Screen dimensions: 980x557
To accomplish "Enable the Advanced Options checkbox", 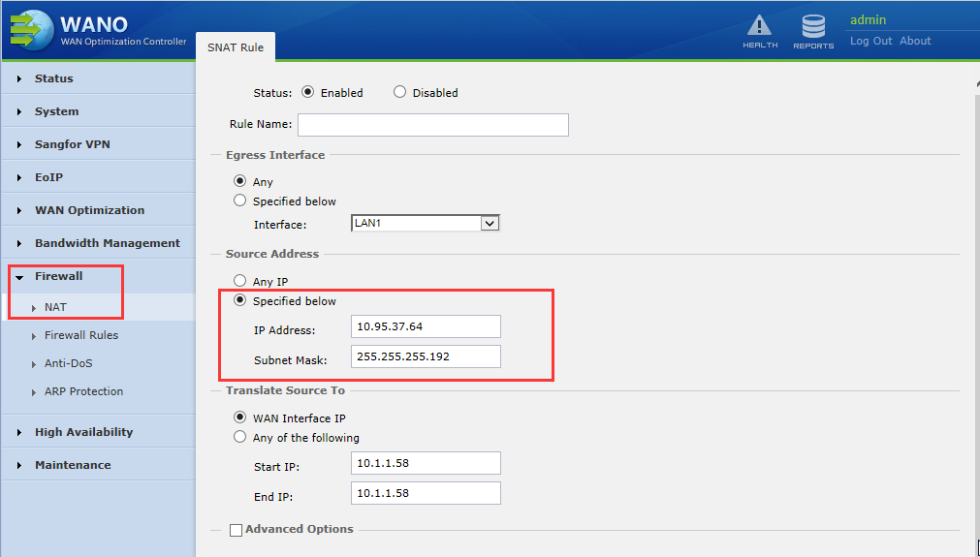I will pos(236,530).
